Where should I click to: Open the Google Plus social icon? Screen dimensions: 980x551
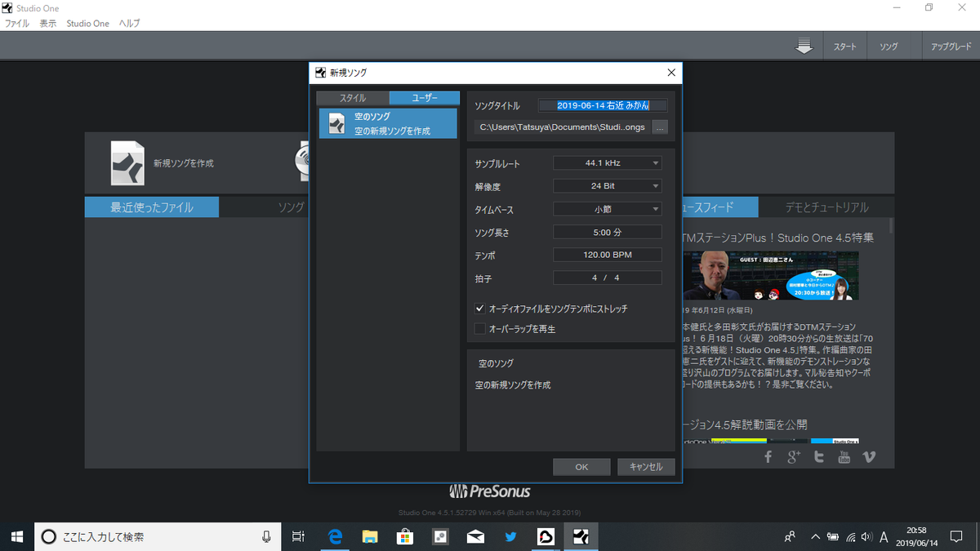click(793, 457)
